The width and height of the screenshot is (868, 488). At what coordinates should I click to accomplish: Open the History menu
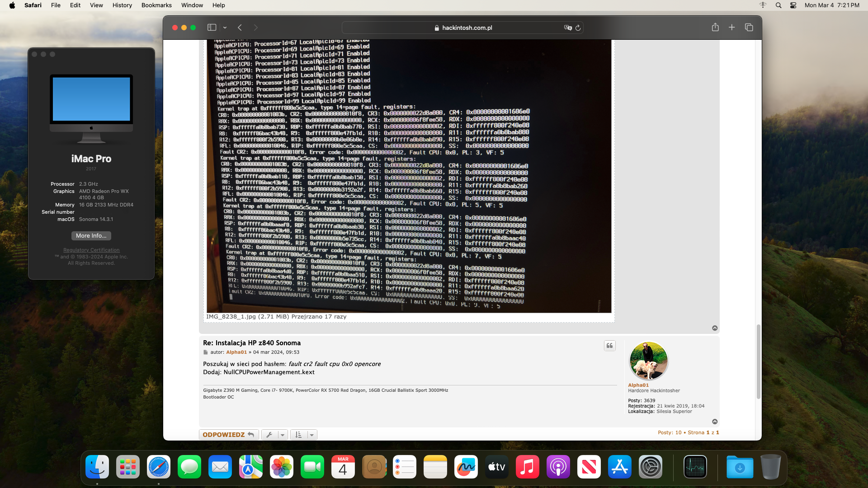tap(122, 5)
